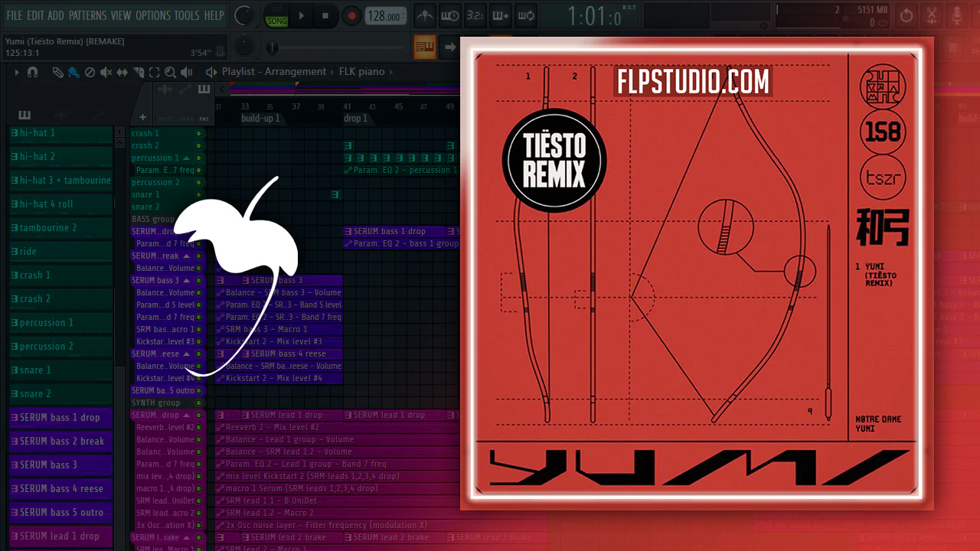Image resolution: width=980 pixels, height=551 pixels.
Task: Click the master volume knob
Action: (244, 15)
